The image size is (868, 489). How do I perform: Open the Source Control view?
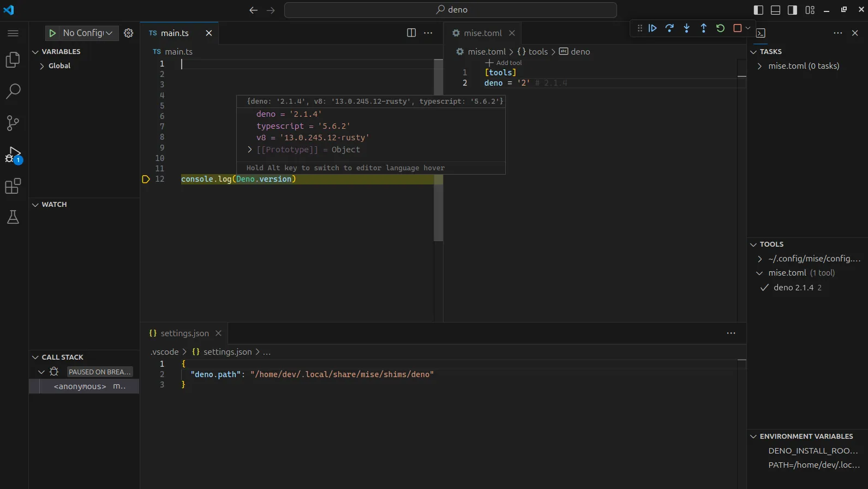point(13,123)
